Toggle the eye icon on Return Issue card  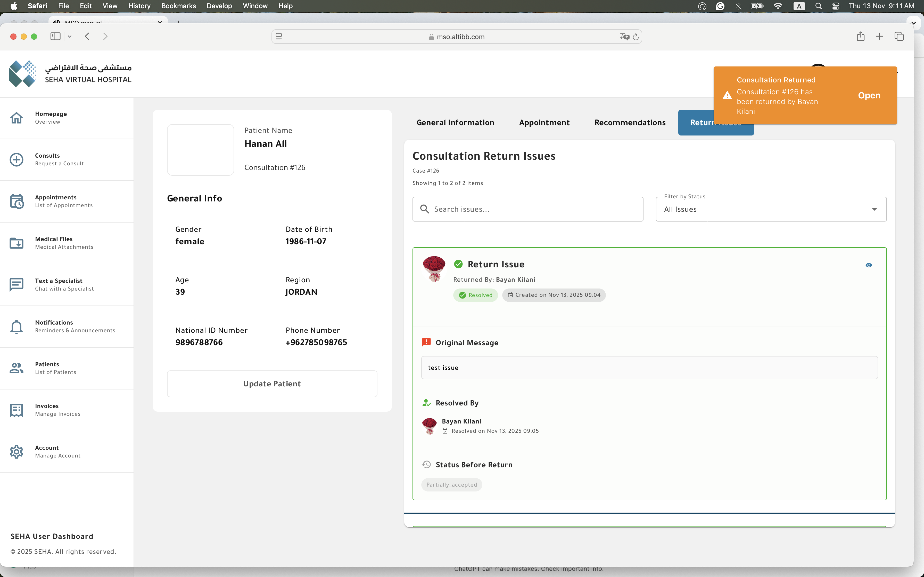(869, 265)
